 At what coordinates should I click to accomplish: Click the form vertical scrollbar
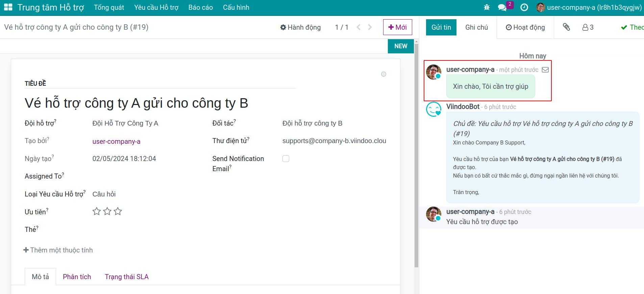tap(416, 155)
